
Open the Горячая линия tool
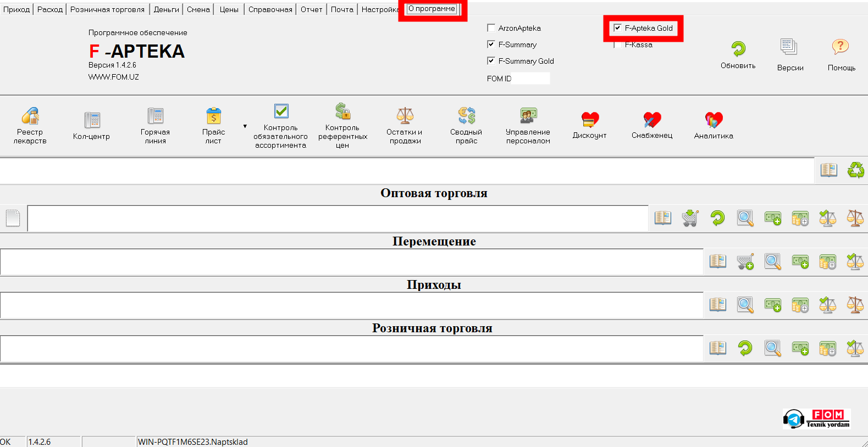[x=155, y=126]
